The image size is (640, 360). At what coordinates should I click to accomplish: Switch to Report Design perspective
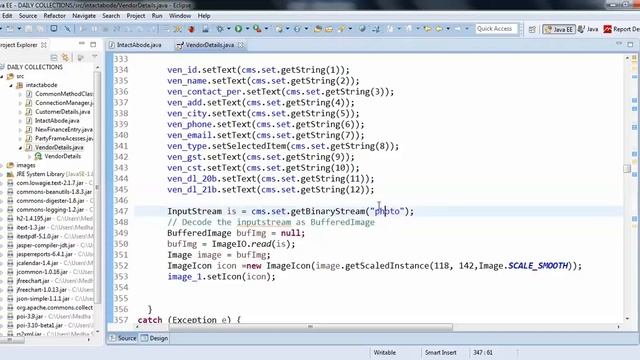(x=622, y=29)
